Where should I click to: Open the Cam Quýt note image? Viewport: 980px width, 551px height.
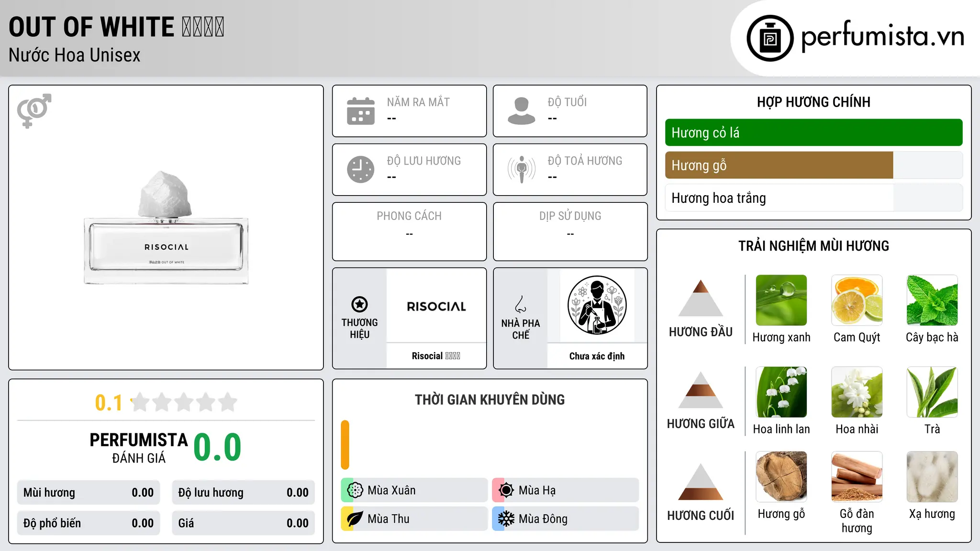pos(857,300)
